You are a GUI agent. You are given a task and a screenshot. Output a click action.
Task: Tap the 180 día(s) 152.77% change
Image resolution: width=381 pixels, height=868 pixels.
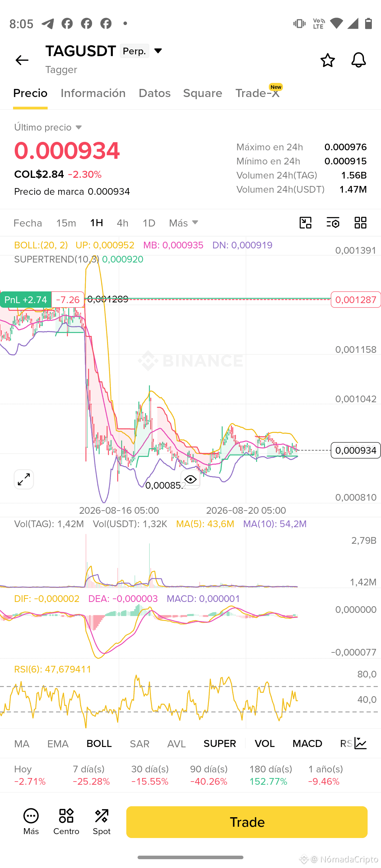[x=271, y=775]
